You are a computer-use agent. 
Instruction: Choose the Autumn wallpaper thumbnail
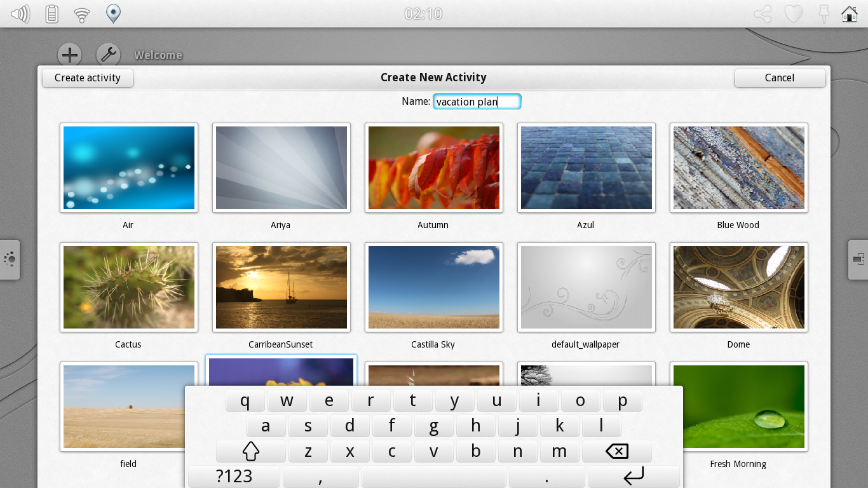click(x=433, y=168)
